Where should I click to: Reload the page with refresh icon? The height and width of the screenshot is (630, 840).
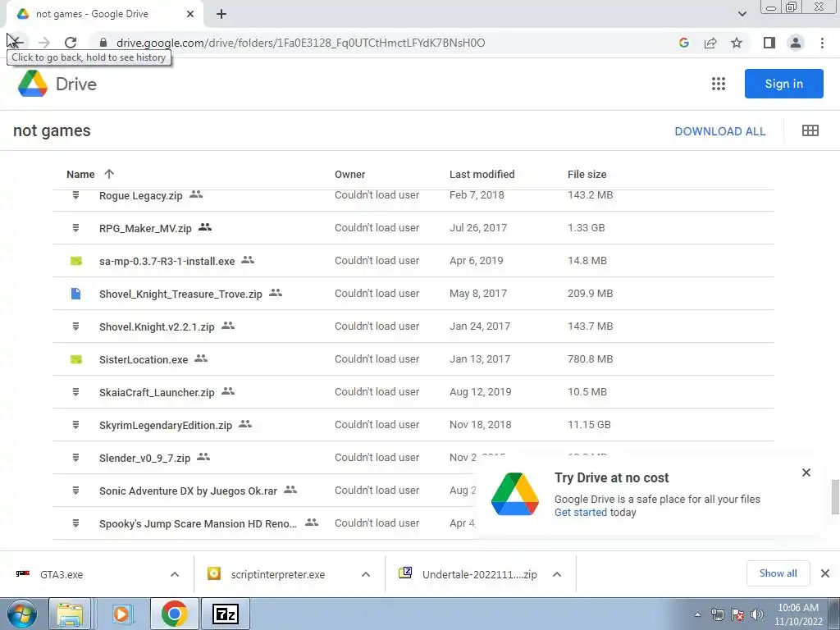(71, 43)
